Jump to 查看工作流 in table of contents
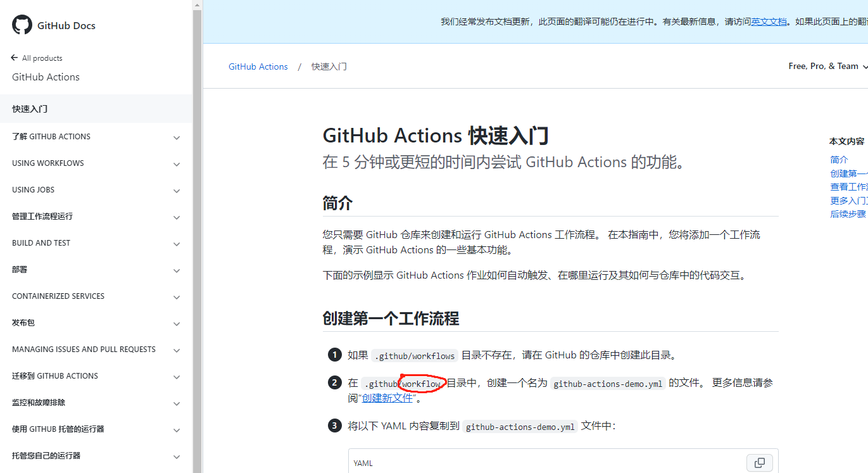 849,187
